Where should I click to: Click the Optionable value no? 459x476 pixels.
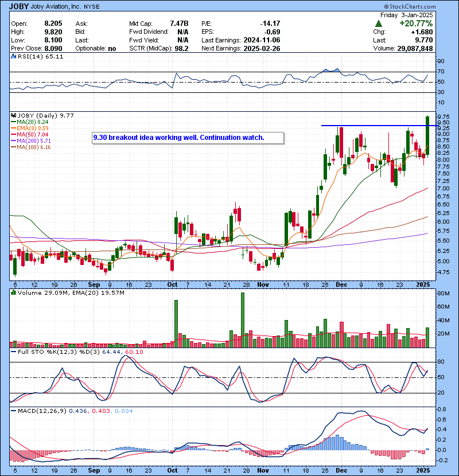(x=112, y=49)
